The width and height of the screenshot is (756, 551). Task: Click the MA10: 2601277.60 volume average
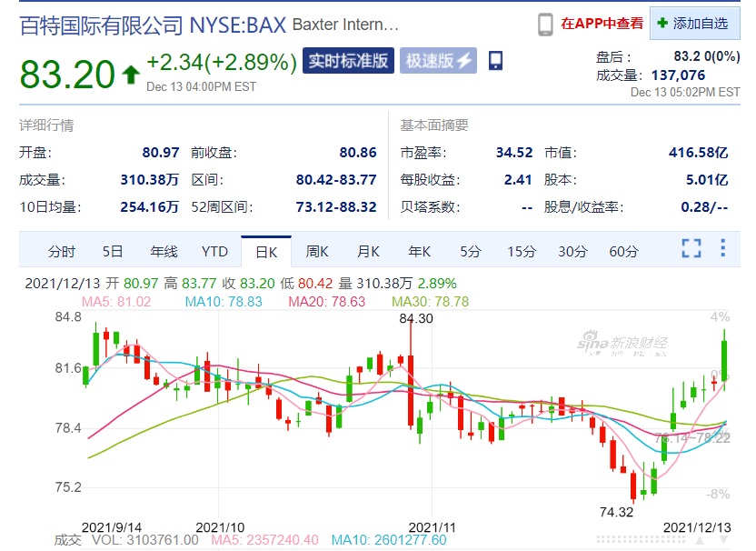(389, 540)
